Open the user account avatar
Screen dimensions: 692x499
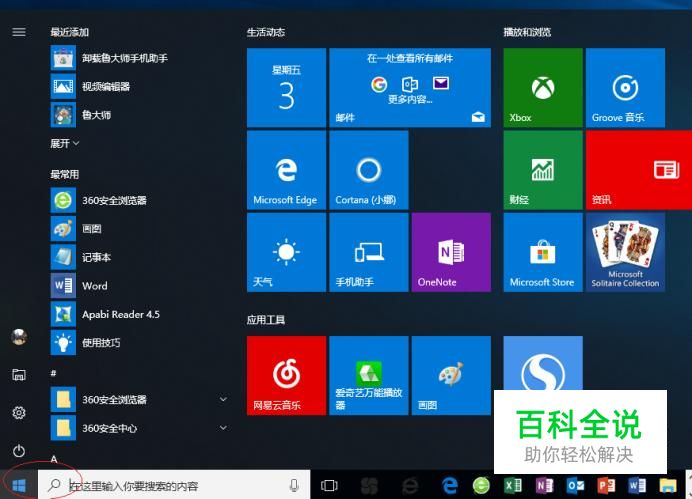(19, 337)
